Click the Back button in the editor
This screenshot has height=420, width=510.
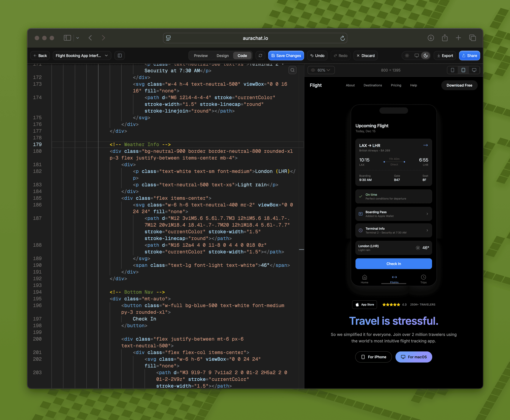pos(40,56)
